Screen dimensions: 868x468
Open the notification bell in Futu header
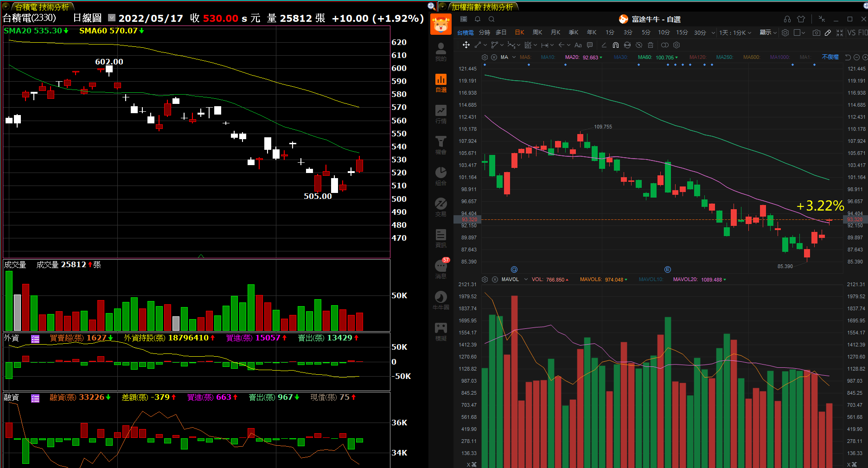coord(478,19)
